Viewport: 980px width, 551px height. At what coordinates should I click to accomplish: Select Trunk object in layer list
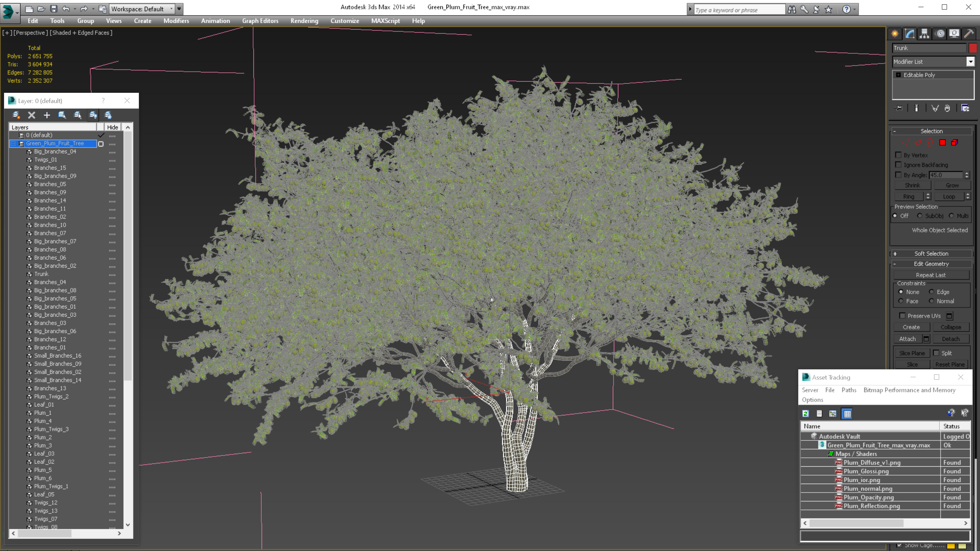pyautogui.click(x=42, y=274)
